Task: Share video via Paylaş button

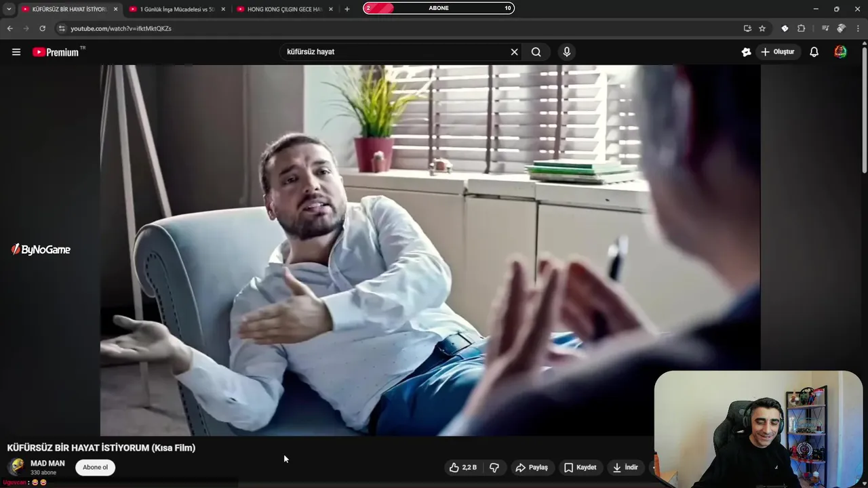Action: [x=532, y=468]
